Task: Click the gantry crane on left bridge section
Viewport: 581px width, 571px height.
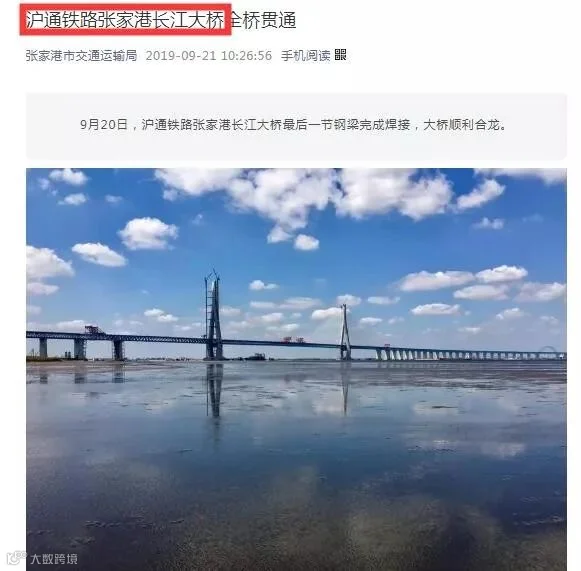Action: click(95, 329)
